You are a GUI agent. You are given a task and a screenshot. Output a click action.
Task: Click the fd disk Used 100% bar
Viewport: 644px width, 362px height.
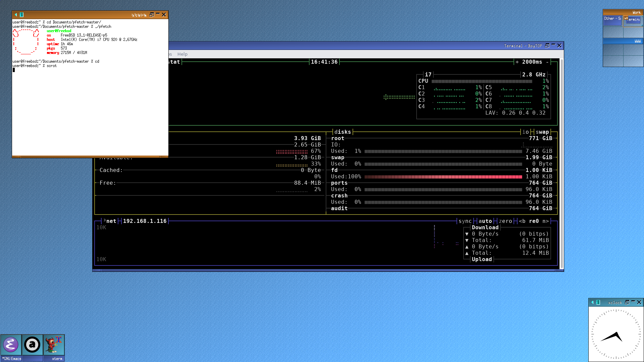tap(443, 177)
